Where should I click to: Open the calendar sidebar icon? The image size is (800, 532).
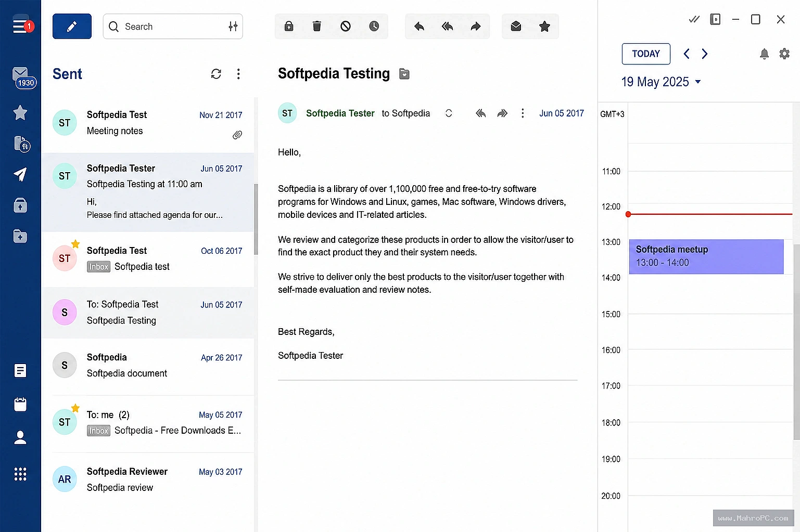pos(20,404)
